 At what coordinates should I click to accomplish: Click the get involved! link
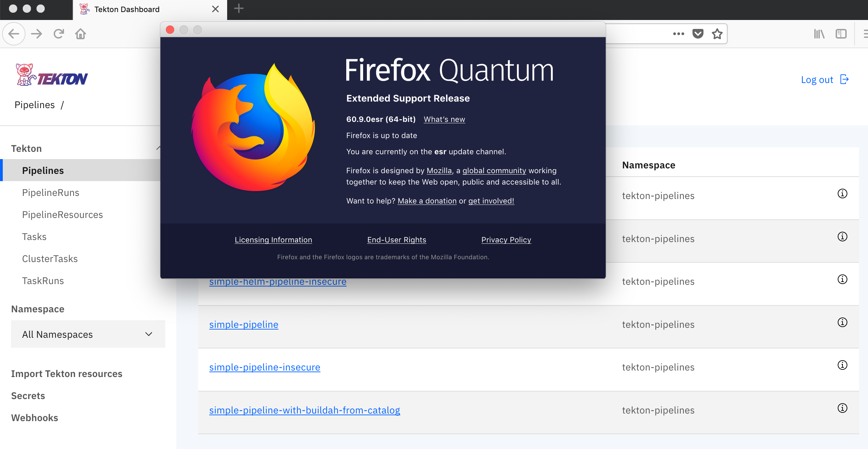click(x=491, y=201)
